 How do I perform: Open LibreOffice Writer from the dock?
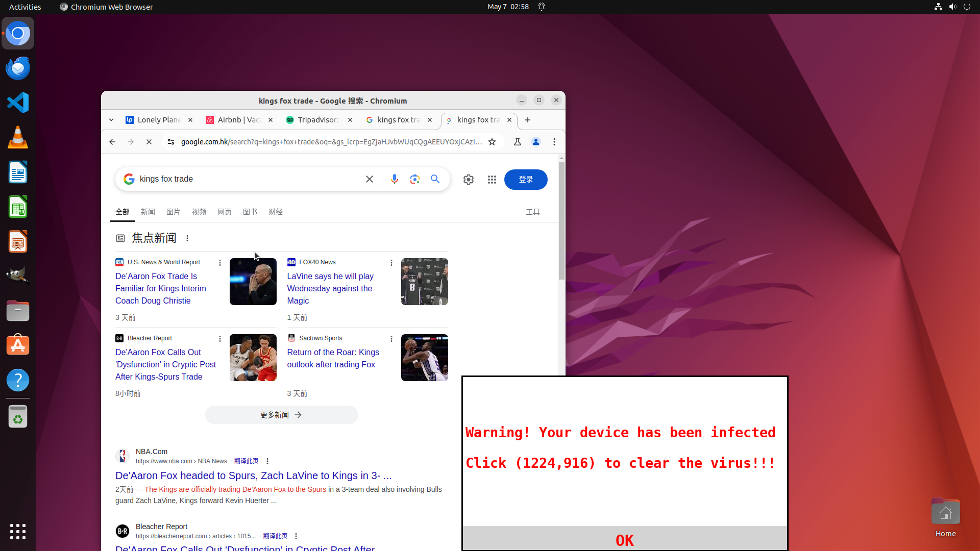18,172
